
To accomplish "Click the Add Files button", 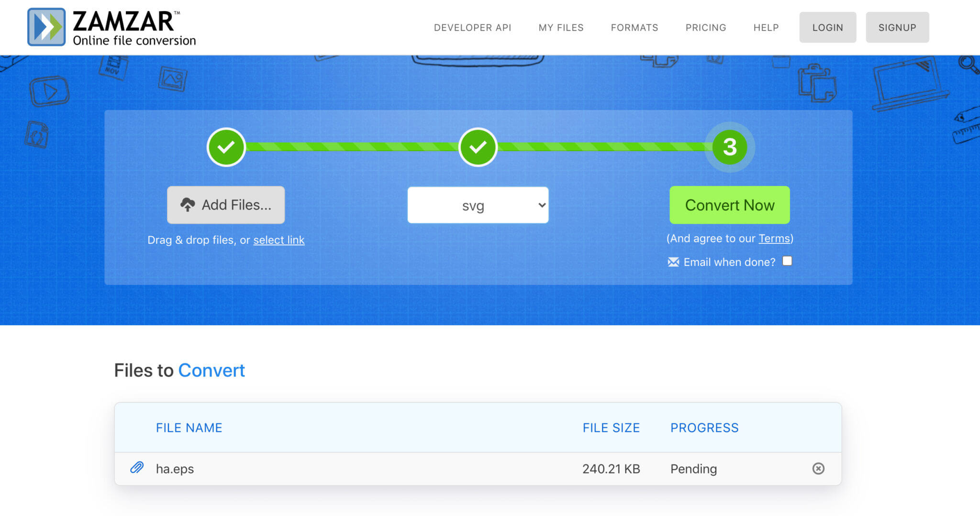I will [226, 205].
